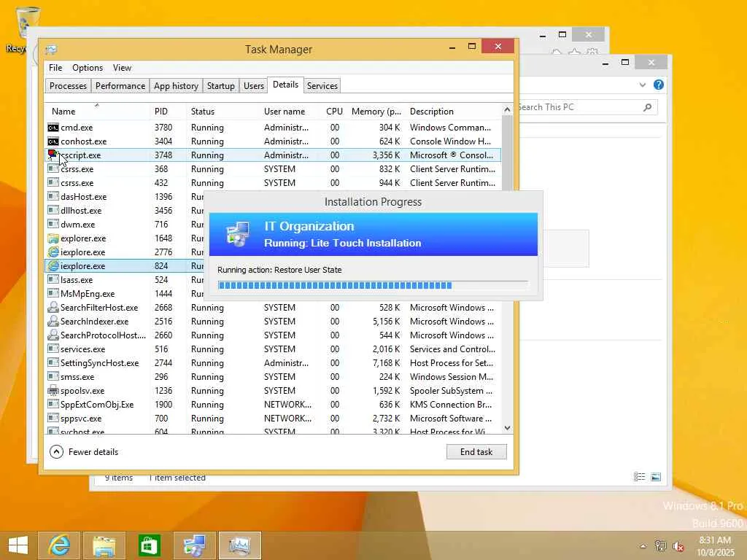
Task: Click the search magnifier in Search This PC
Action: [647, 107]
